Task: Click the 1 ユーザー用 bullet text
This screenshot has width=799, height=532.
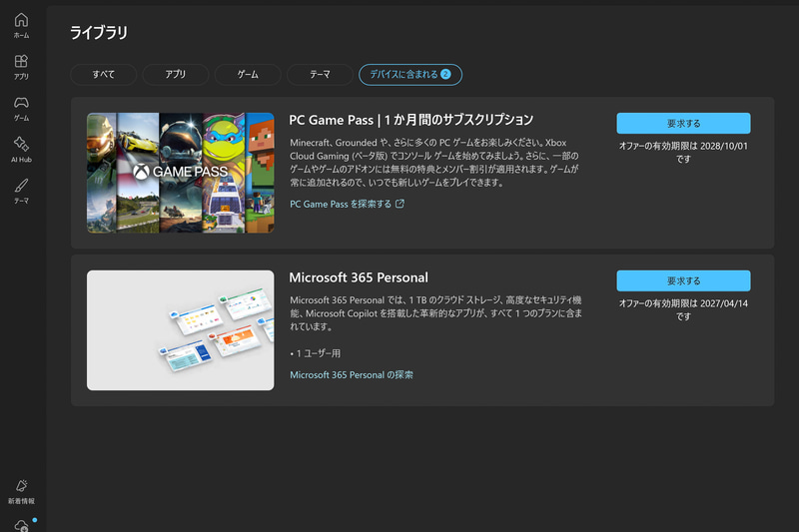Action: 316,353
